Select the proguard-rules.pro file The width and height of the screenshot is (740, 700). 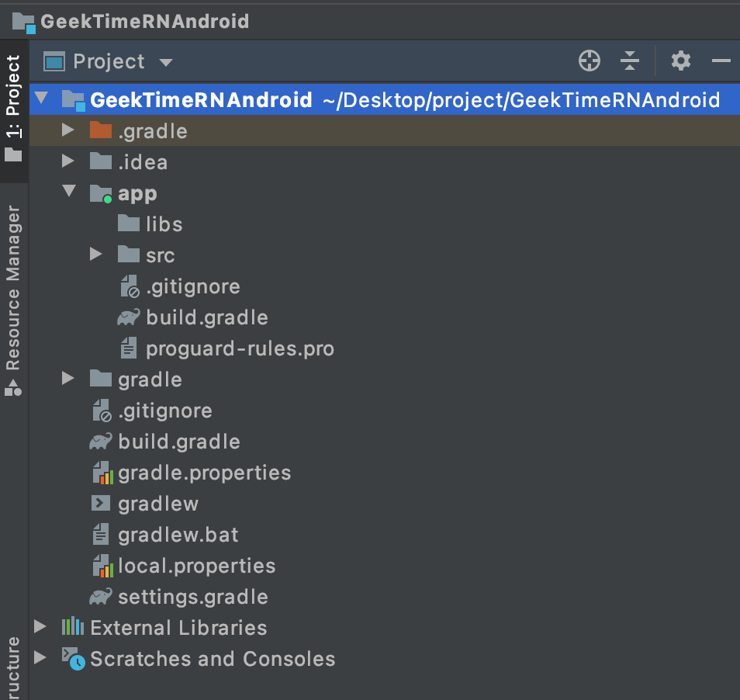click(x=240, y=348)
